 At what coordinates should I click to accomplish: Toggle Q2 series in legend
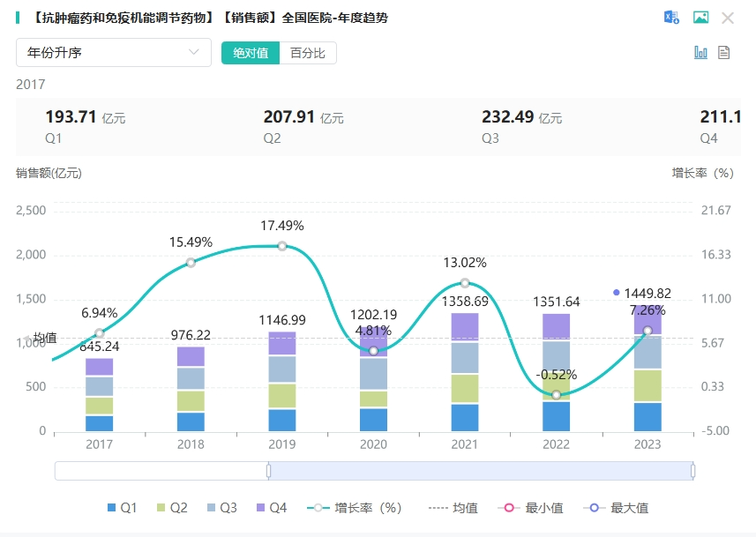[172, 508]
